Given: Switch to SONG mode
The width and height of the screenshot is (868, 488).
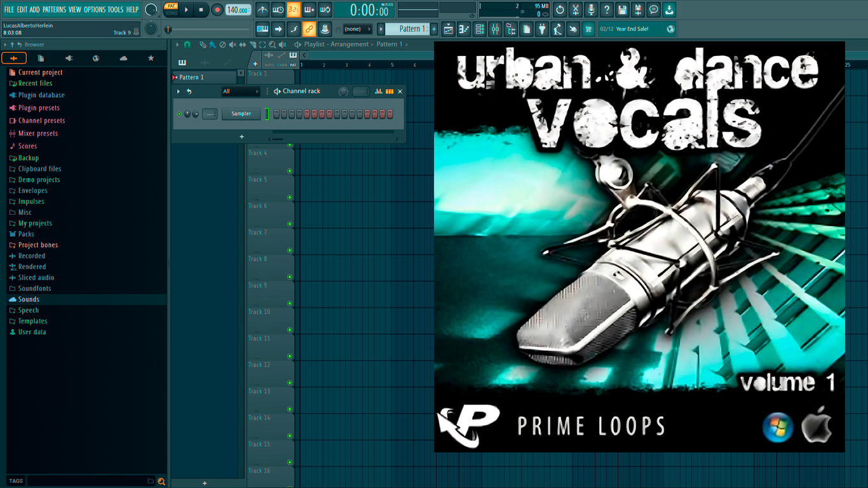Looking at the screenshot, I should coord(171,13).
